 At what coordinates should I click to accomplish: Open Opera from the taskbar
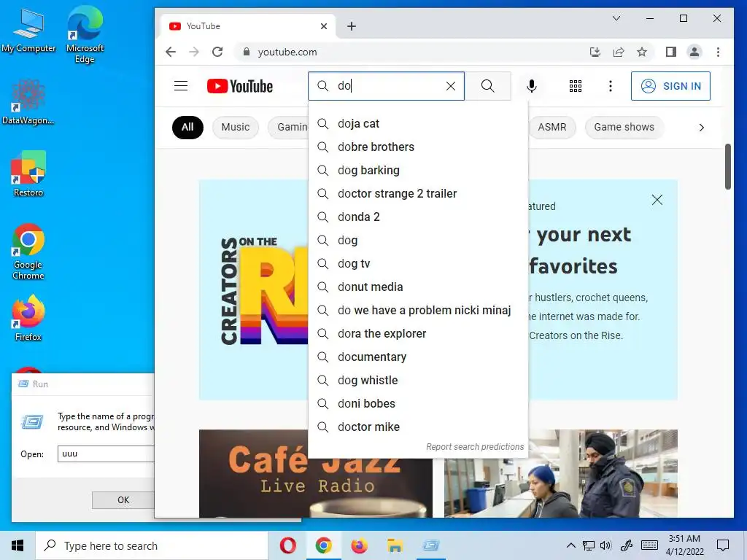[287, 545]
